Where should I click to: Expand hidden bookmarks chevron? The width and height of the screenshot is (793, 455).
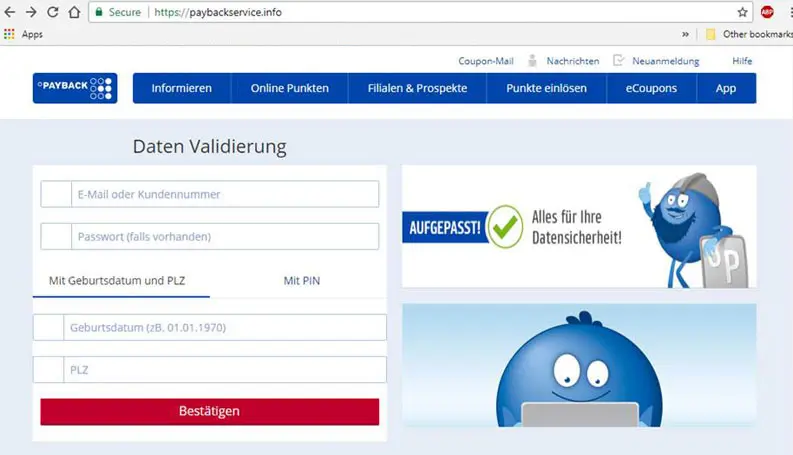[685, 34]
